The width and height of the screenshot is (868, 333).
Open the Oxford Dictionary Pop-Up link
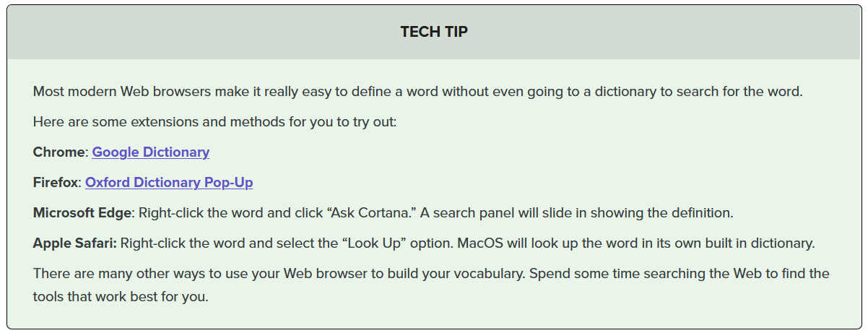click(169, 183)
